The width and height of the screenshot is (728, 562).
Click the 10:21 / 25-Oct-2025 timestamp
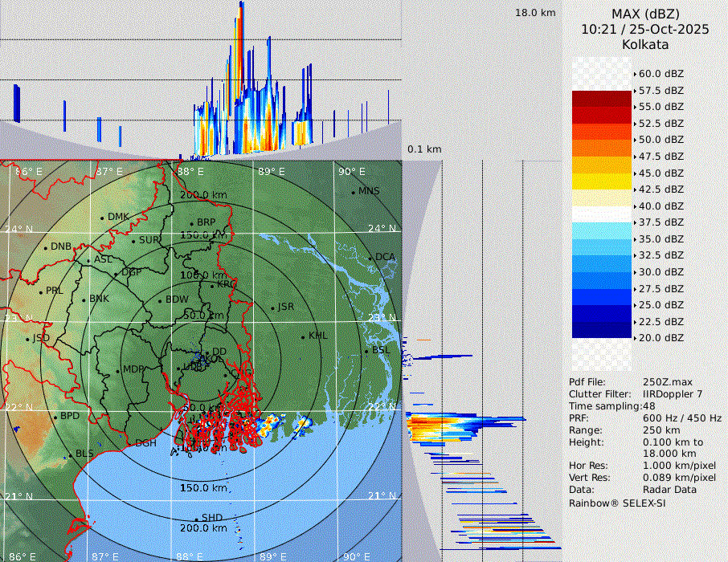[x=645, y=29]
